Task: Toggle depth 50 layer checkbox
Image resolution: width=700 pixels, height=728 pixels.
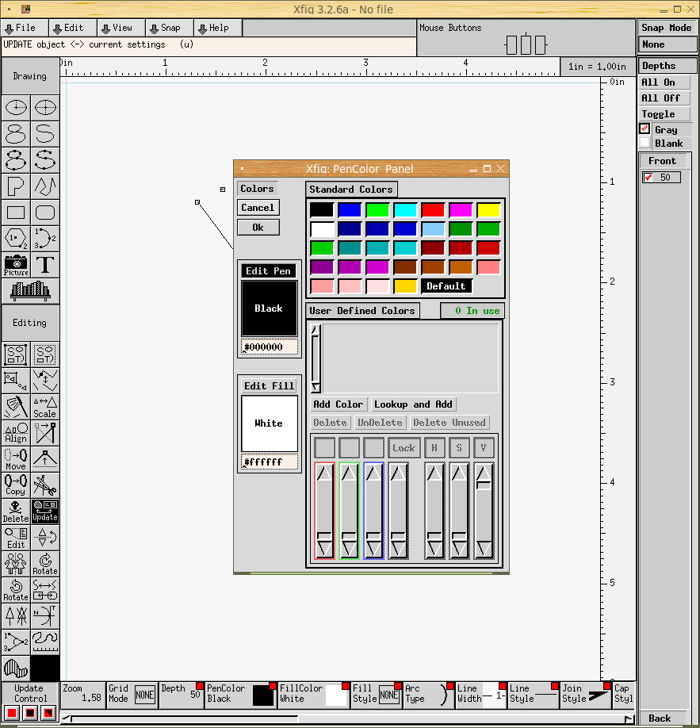Action: tap(648, 178)
